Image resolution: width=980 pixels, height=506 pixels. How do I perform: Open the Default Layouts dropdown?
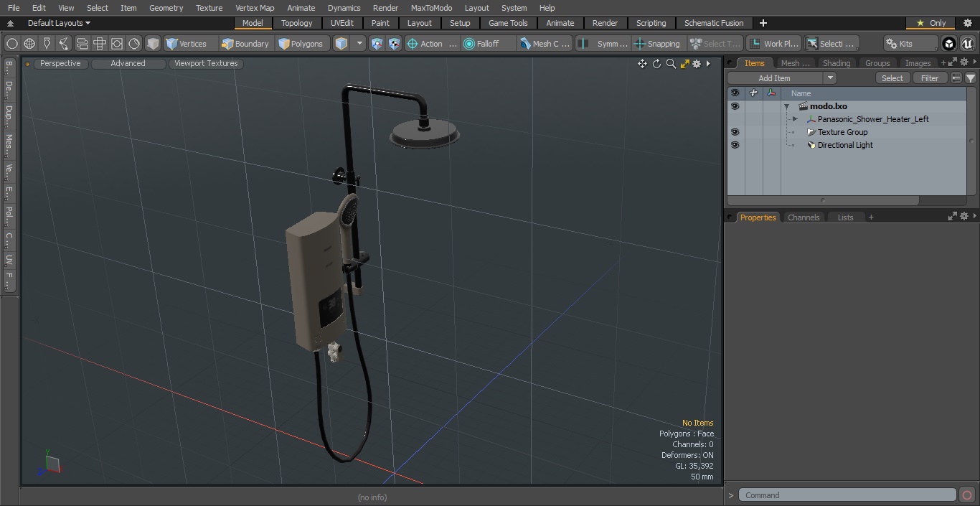click(59, 23)
